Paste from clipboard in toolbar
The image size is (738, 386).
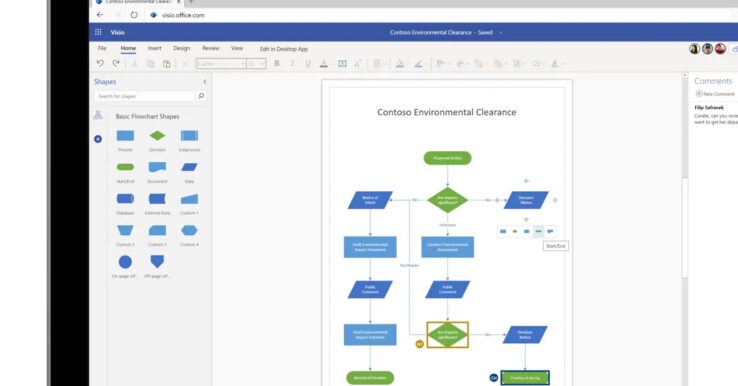pos(167,64)
